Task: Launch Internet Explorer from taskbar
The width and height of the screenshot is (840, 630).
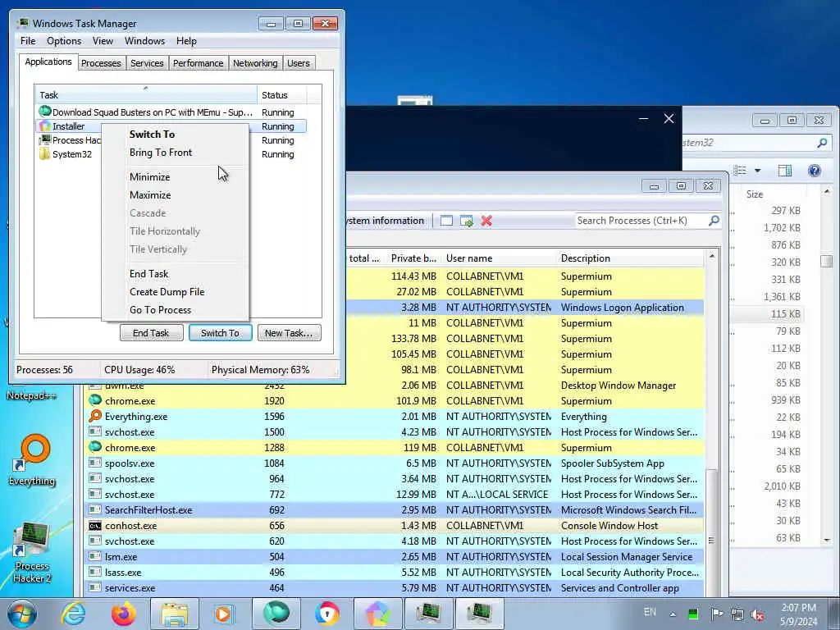Action: [73, 614]
